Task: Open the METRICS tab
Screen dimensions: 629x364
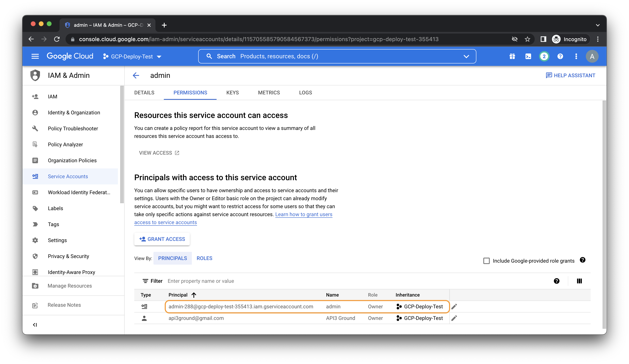Action: tap(269, 92)
